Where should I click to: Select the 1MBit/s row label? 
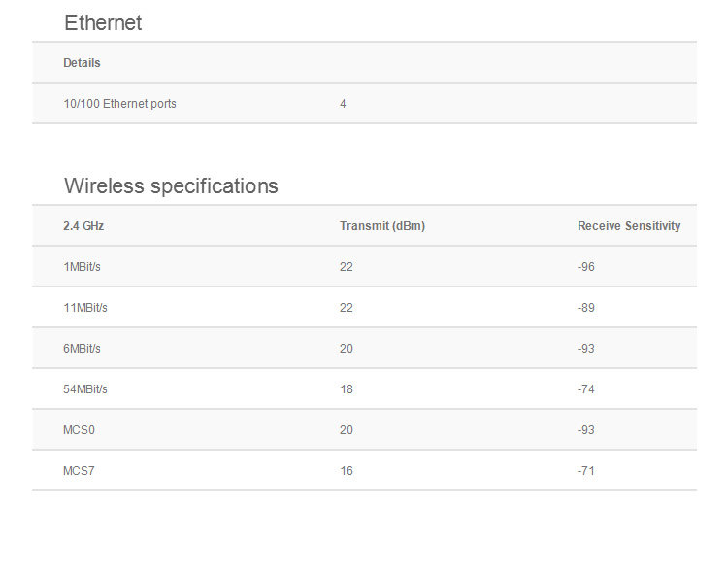pyautogui.click(x=83, y=267)
